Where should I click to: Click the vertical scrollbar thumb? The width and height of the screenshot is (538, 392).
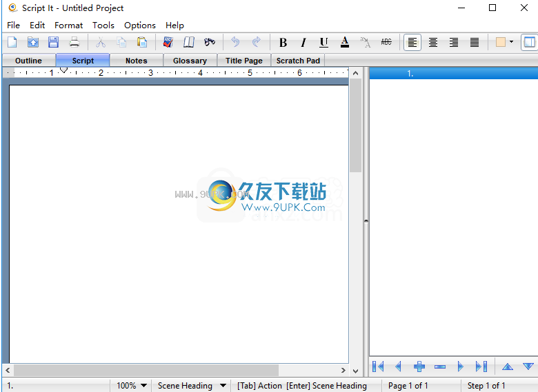click(x=355, y=125)
